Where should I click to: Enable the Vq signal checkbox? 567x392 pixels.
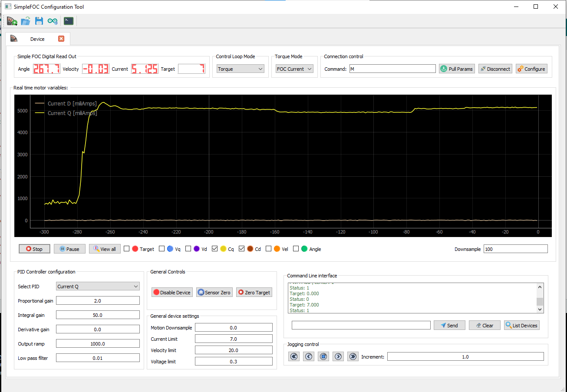pyautogui.click(x=162, y=249)
